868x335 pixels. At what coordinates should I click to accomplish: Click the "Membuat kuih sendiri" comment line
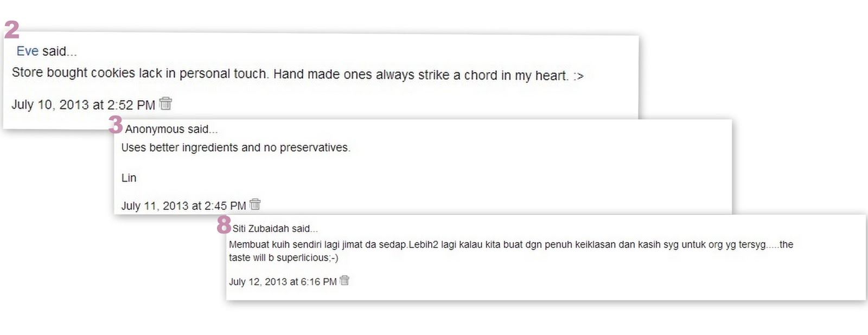coord(510,244)
